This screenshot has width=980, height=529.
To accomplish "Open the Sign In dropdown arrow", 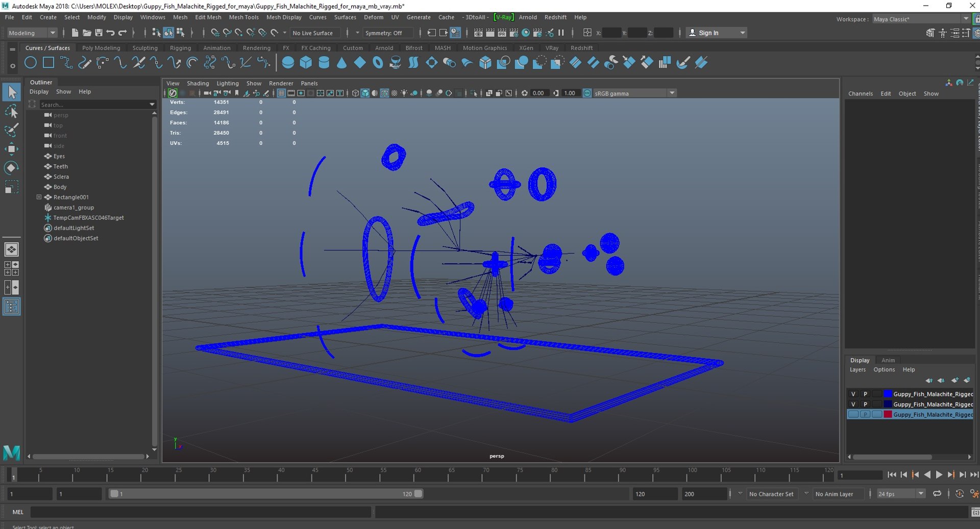I will [743, 33].
